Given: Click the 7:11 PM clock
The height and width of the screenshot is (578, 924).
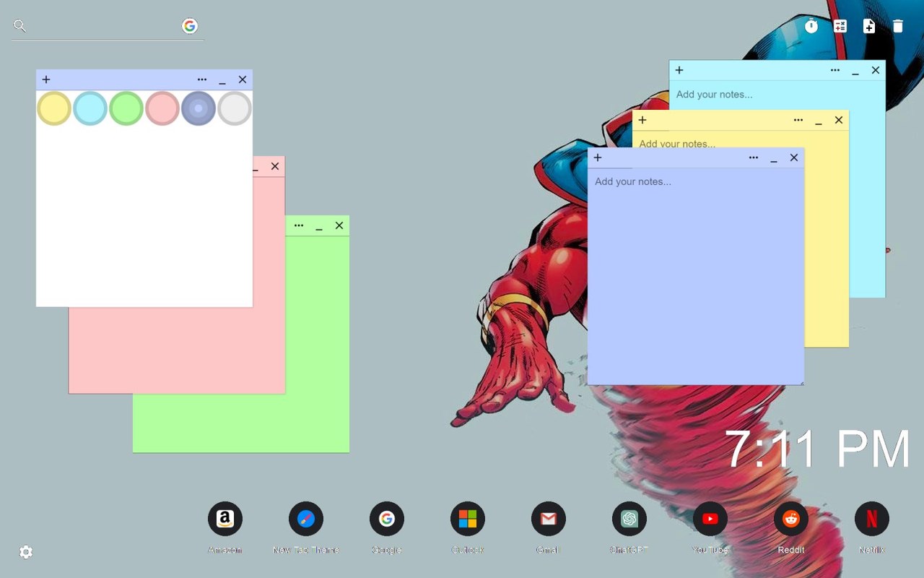Looking at the screenshot, I should point(817,449).
